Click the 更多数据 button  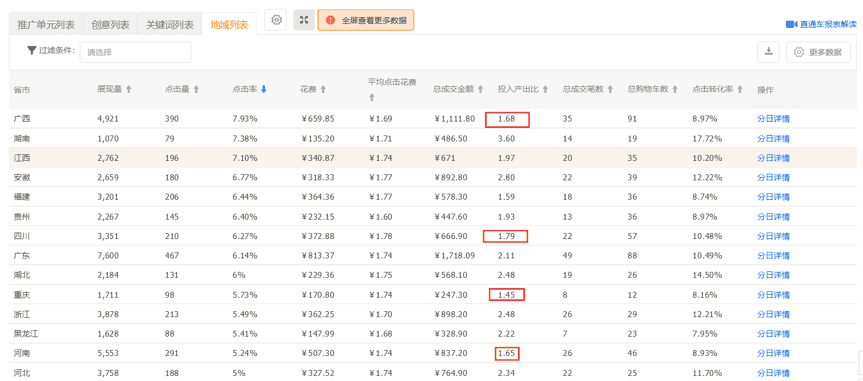tap(818, 52)
